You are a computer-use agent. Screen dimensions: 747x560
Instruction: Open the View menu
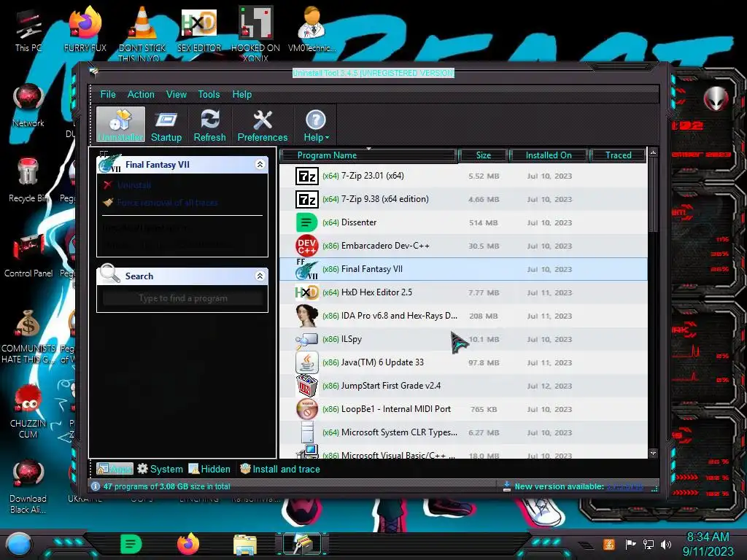[177, 94]
